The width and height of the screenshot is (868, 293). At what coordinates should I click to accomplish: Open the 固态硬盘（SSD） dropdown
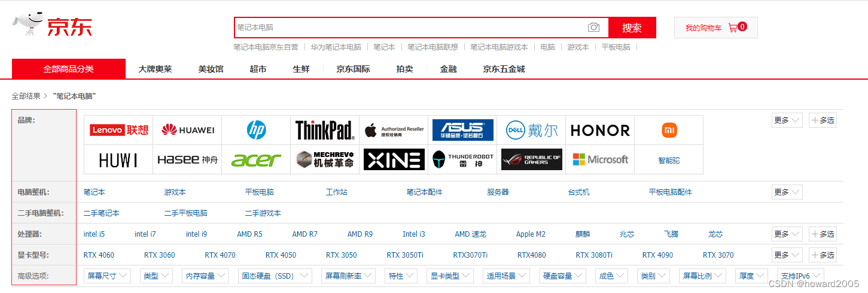pyautogui.click(x=275, y=276)
